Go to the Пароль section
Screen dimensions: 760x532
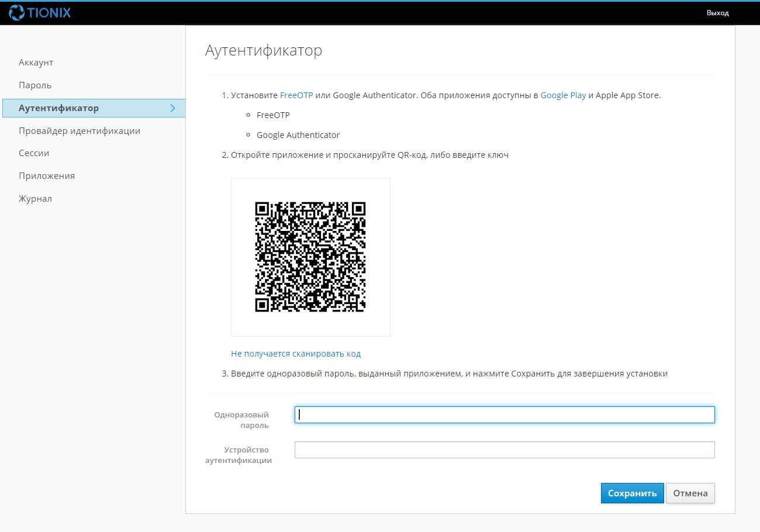pos(35,85)
